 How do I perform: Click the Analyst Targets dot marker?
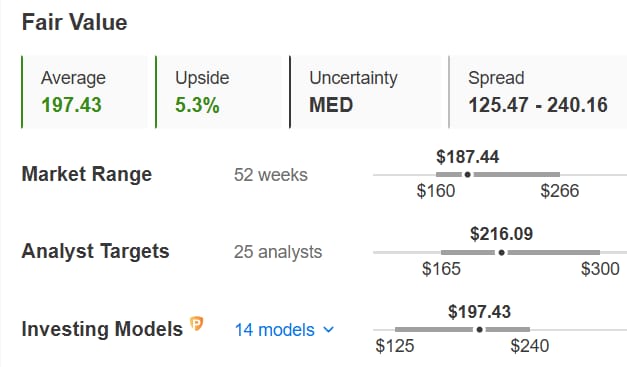tap(501, 252)
